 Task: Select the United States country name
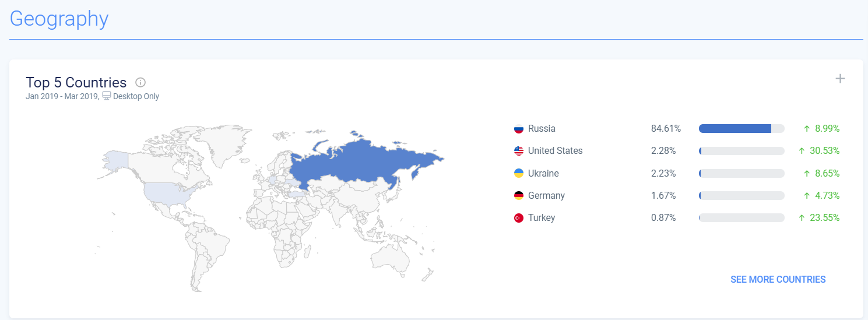555,151
